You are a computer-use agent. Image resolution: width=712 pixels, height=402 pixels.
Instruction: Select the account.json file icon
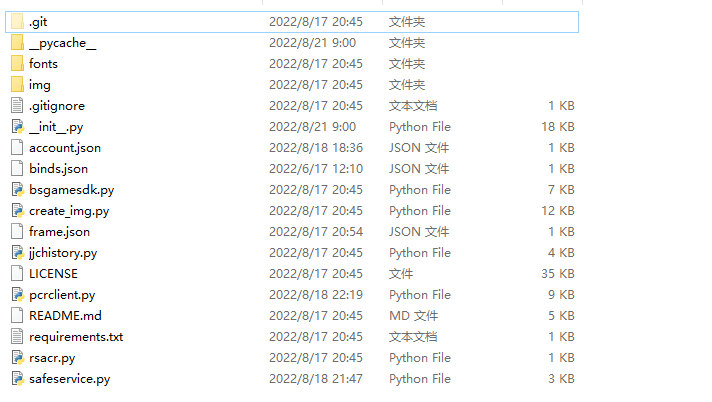(x=17, y=148)
